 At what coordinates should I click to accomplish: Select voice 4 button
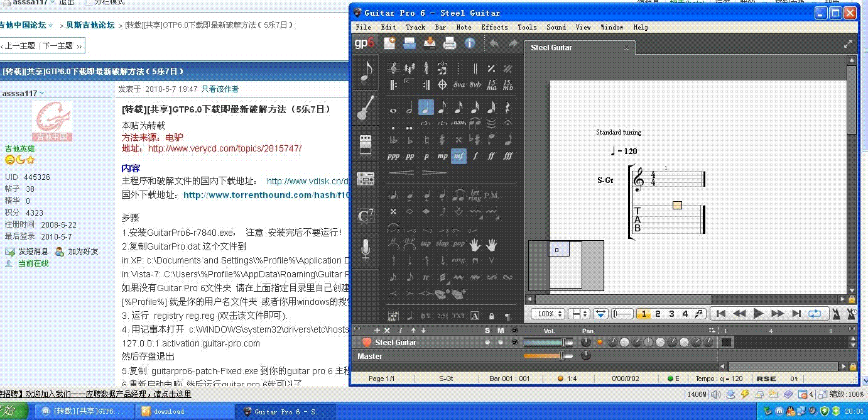tap(685, 314)
